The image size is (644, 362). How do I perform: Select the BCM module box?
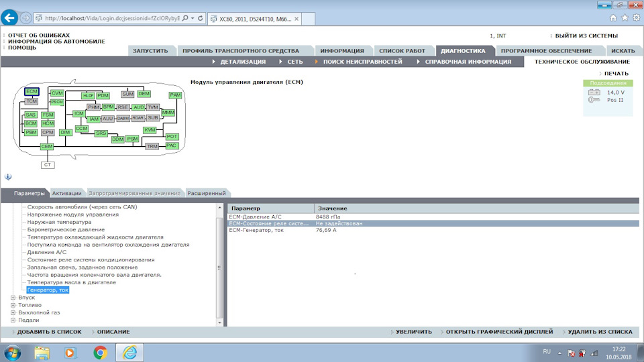(31, 123)
